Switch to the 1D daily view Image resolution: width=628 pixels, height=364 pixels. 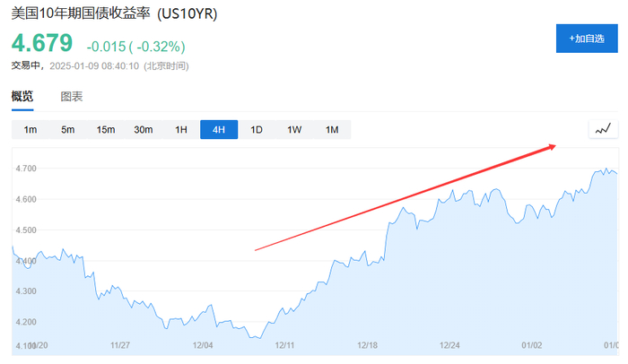[x=257, y=130]
